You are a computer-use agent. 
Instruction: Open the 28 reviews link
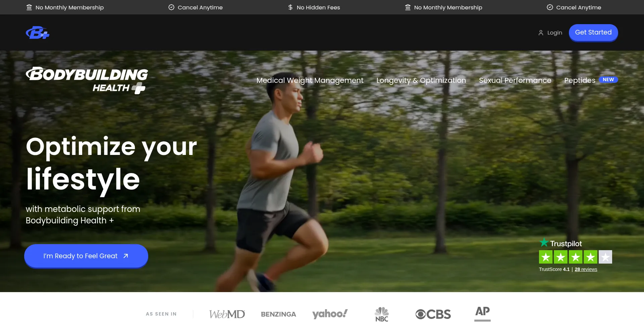586,269
